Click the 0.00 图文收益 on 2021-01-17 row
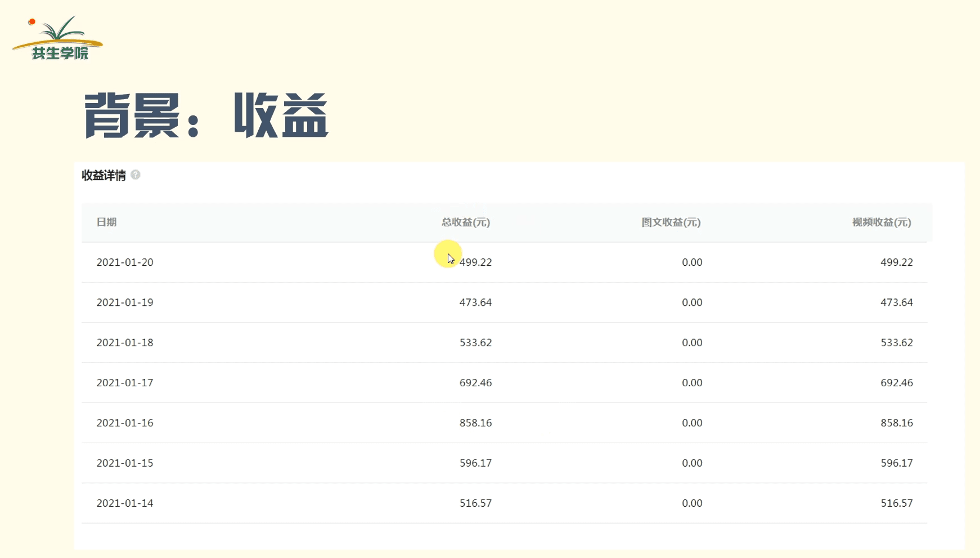The height and width of the screenshot is (558, 980). point(692,383)
